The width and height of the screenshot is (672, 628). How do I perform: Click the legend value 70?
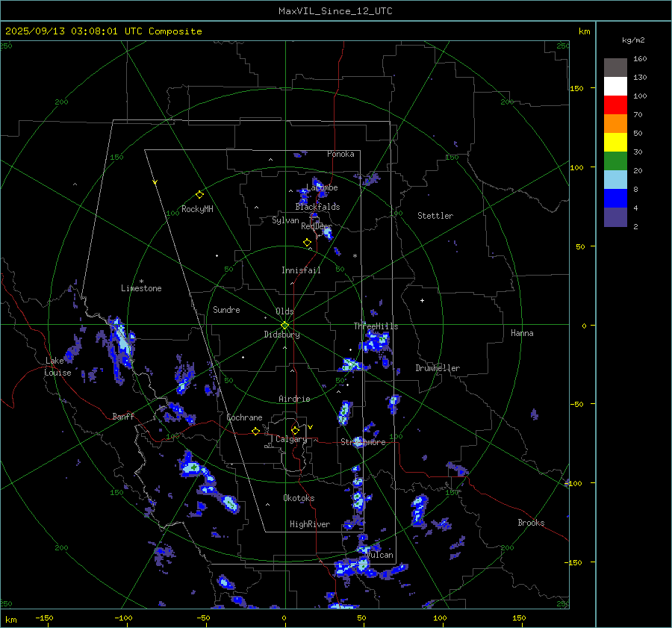point(638,115)
